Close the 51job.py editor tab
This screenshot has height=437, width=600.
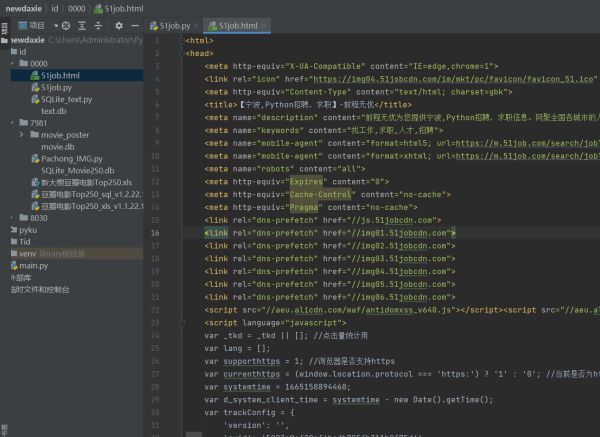pyautogui.click(x=197, y=25)
